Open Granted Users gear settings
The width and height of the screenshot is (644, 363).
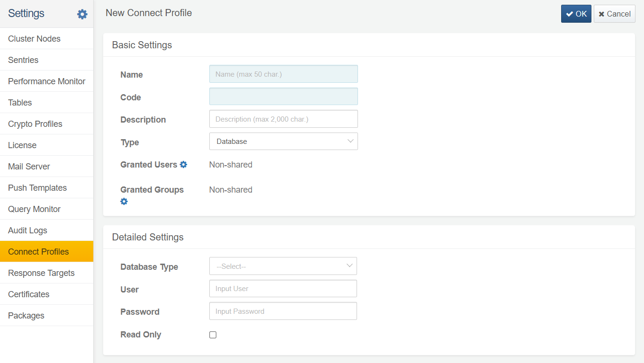click(x=183, y=165)
